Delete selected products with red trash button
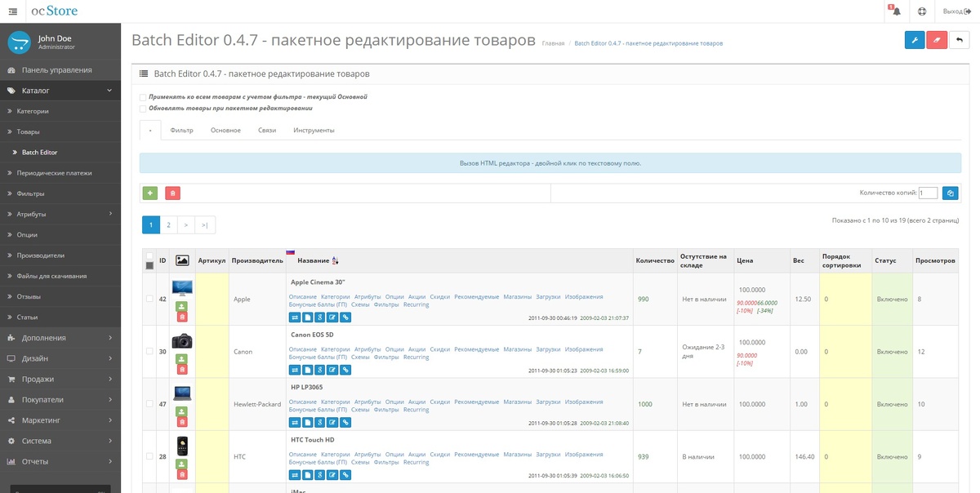 172,193
